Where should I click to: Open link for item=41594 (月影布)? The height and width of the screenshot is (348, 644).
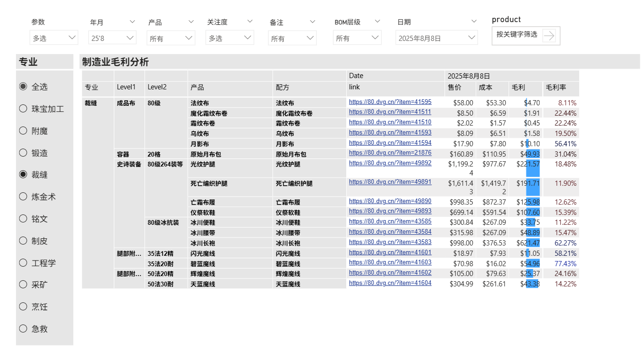[390, 142]
